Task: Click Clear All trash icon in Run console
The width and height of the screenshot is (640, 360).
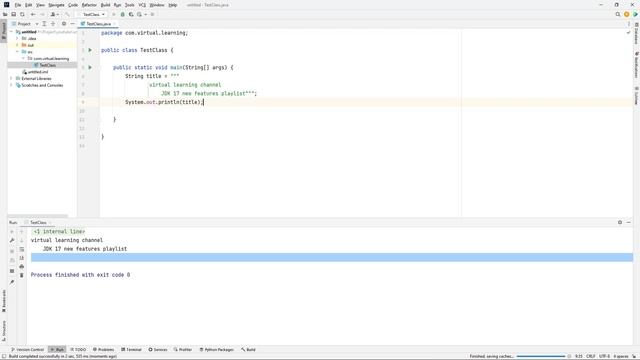Action: 22,276
